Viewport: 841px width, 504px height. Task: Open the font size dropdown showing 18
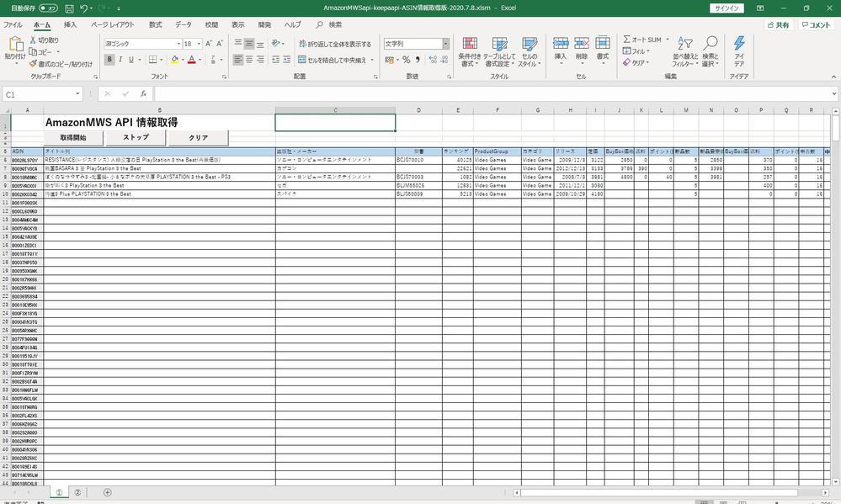coord(199,44)
